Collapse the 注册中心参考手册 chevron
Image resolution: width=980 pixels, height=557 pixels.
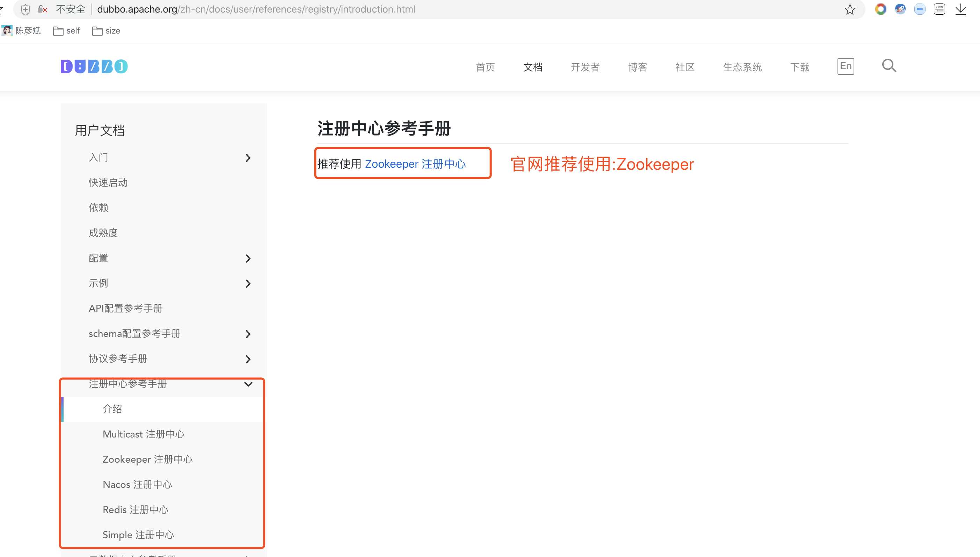(x=248, y=384)
